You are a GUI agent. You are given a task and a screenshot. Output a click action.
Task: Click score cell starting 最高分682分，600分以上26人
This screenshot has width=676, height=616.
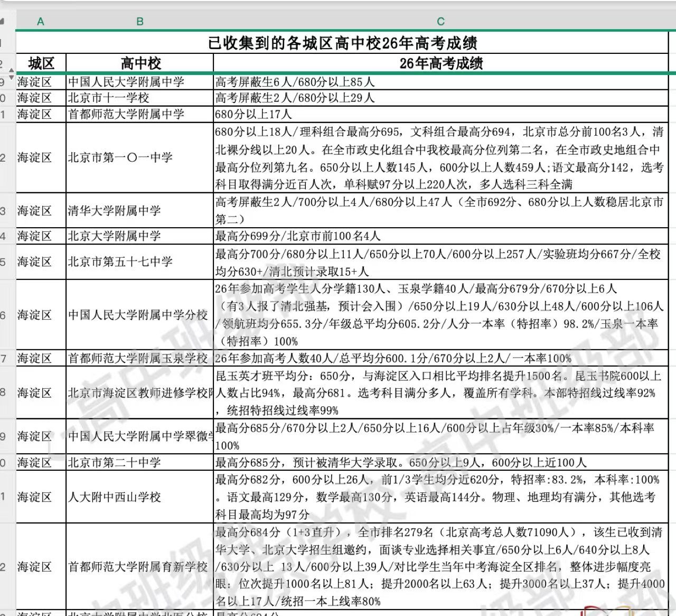(x=441, y=497)
